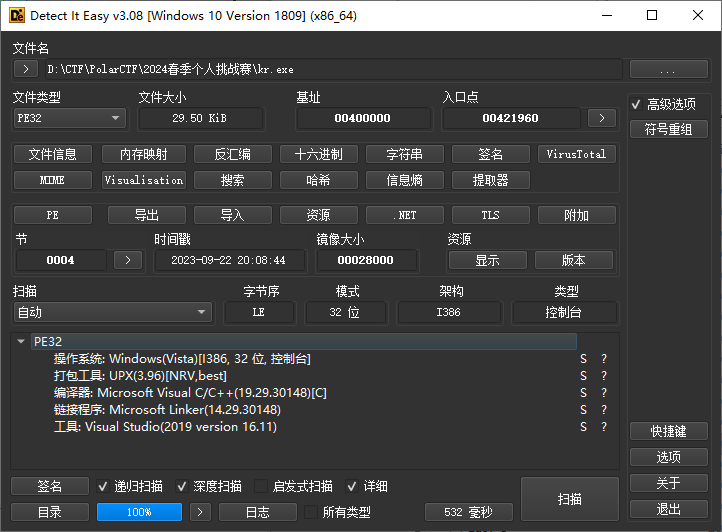Screen dimensions: 722x532
Task: Disable the 递归扫描 checkbox
Action: 103,486
